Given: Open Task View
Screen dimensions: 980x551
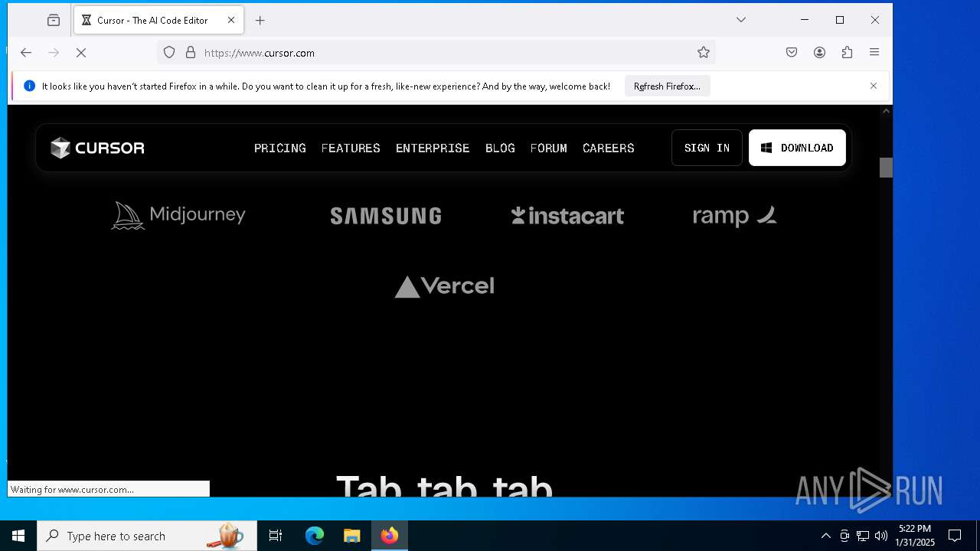Looking at the screenshot, I should click(276, 536).
